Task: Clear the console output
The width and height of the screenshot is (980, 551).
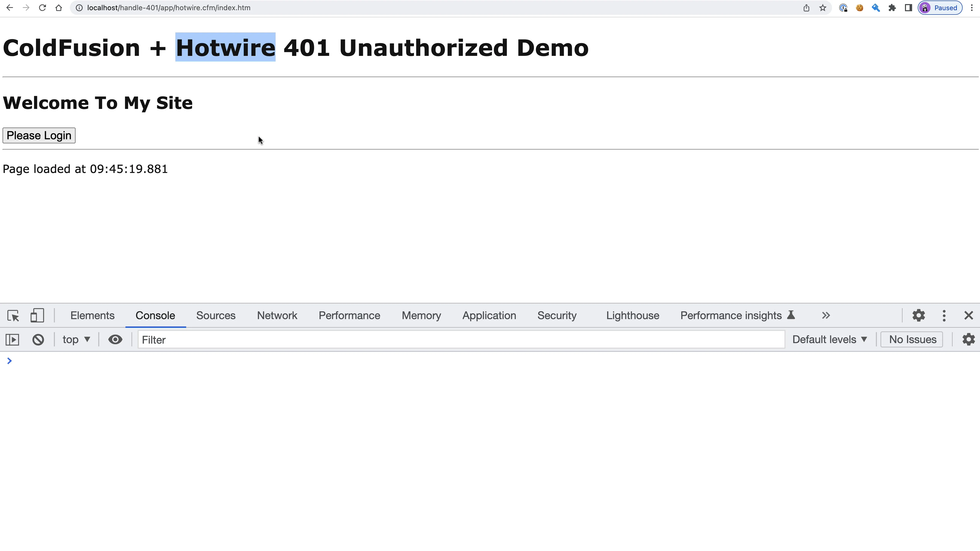Action: tap(38, 340)
